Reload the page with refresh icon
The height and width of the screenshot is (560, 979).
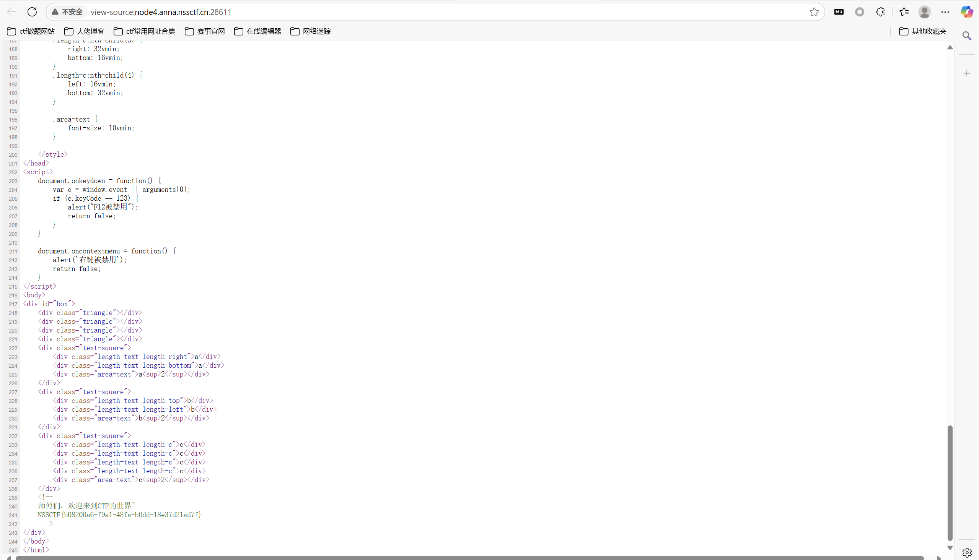pos(32,12)
